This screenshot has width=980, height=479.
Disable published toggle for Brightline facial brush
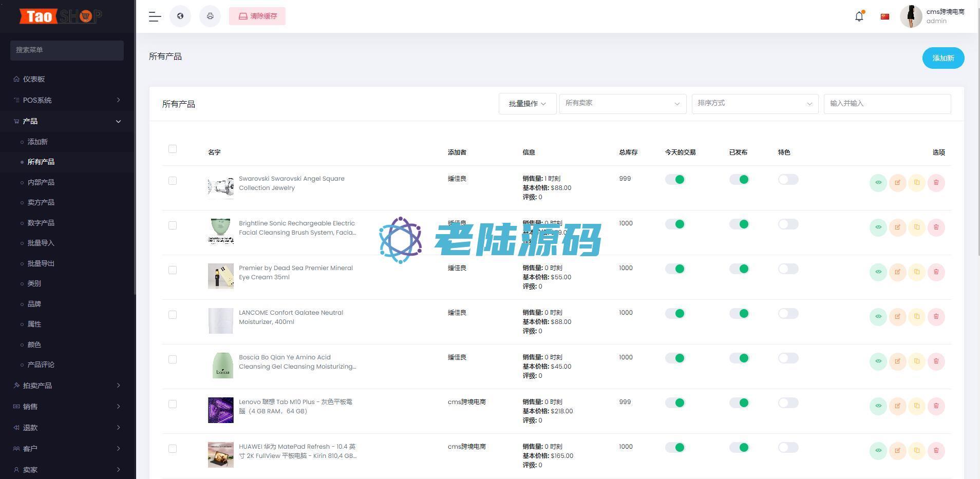point(739,224)
